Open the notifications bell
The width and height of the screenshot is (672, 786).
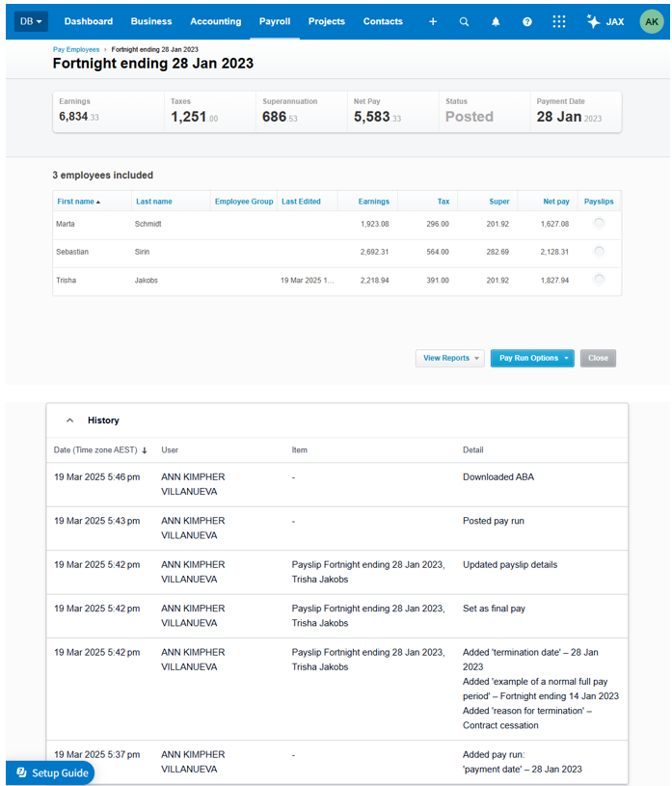496,21
